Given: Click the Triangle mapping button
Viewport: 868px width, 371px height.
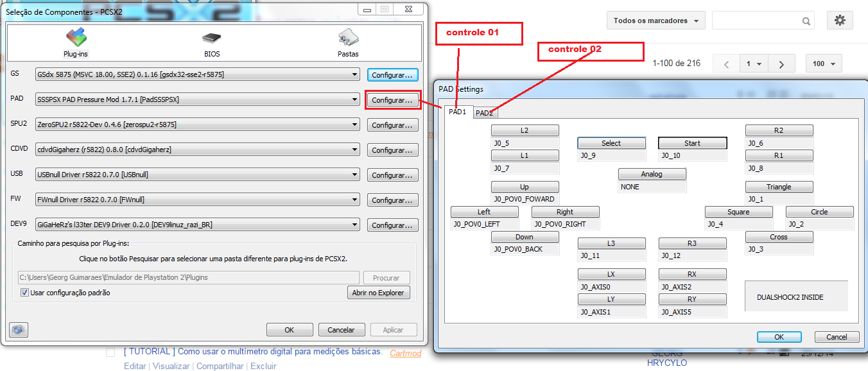Looking at the screenshot, I should tap(779, 187).
